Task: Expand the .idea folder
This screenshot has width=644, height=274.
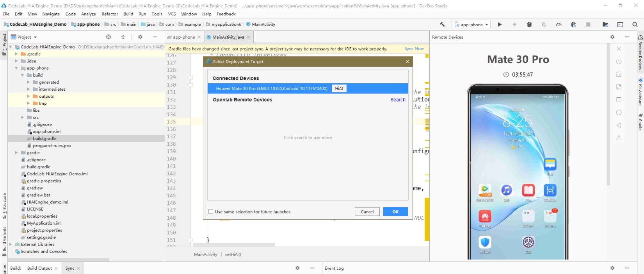Action: (16, 61)
